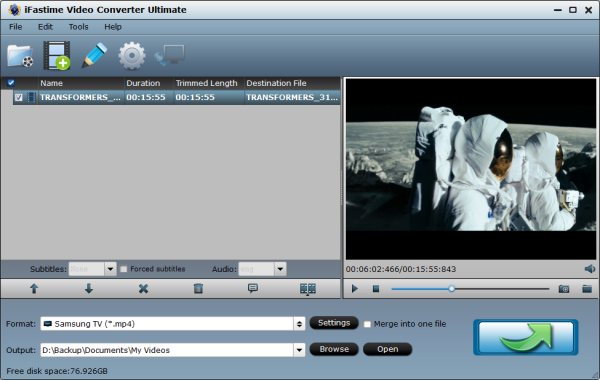Click the Free disk space:76.926GB text
The width and height of the screenshot is (600, 380).
click(57, 371)
